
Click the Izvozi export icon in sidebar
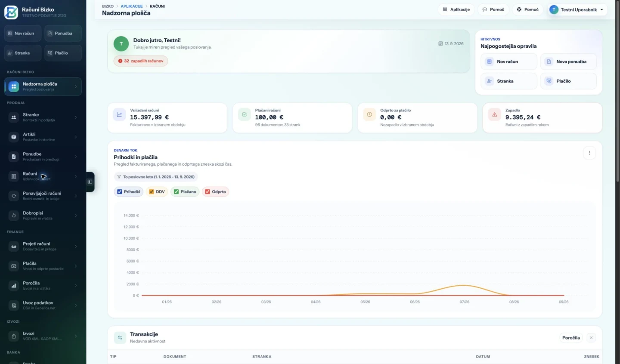tap(14, 336)
